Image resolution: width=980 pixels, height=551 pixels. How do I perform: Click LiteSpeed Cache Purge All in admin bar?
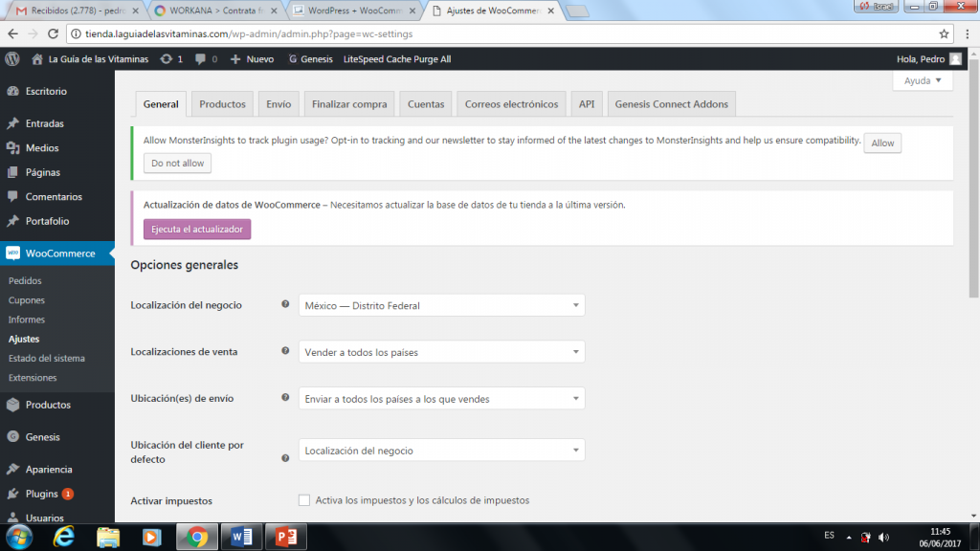point(397,58)
